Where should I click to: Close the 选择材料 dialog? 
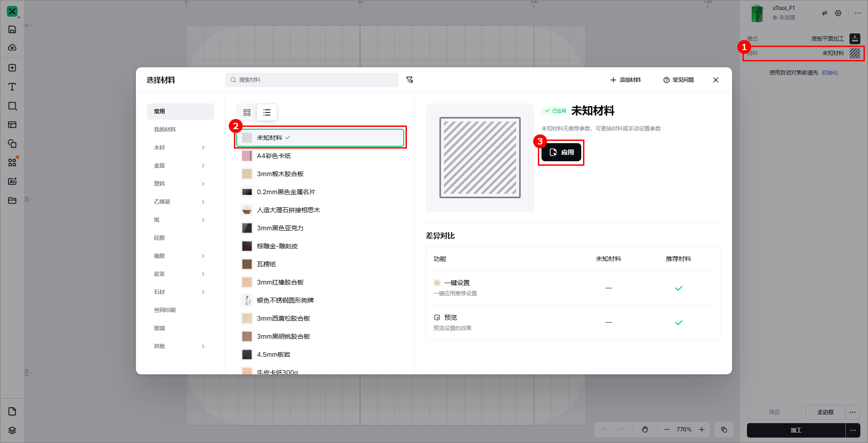pos(716,80)
